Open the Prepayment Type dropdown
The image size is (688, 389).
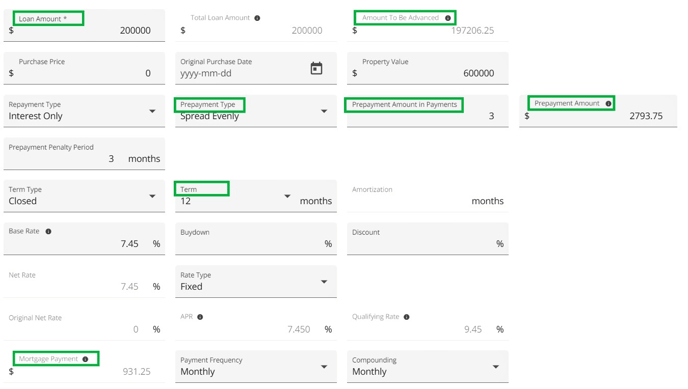tap(256, 111)
